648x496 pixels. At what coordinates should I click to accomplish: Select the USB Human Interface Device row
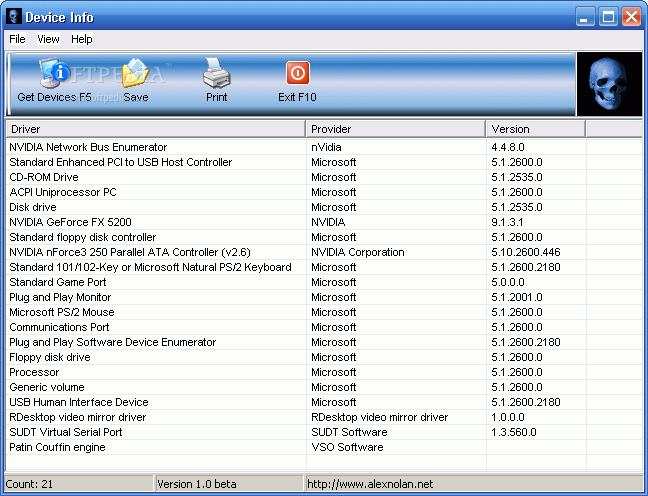pos(78,402)
